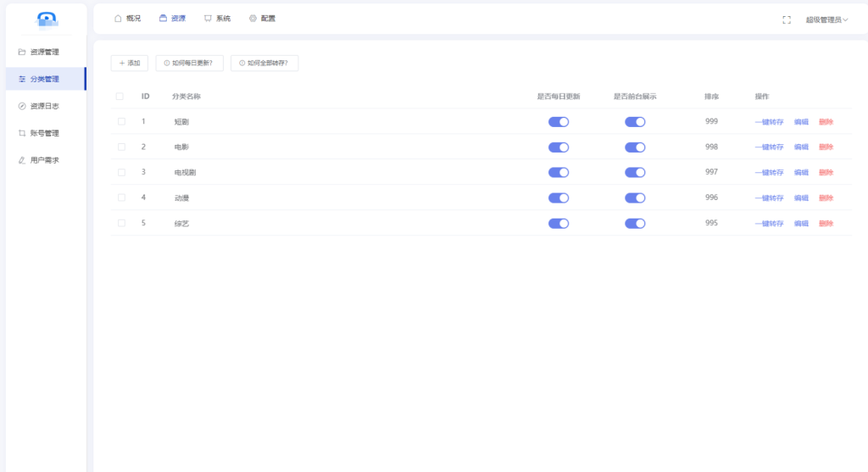Toggle 是否前台展示 for 电视剧 row
This screenshot has height=472, width=868.
(x=635, y=173)
